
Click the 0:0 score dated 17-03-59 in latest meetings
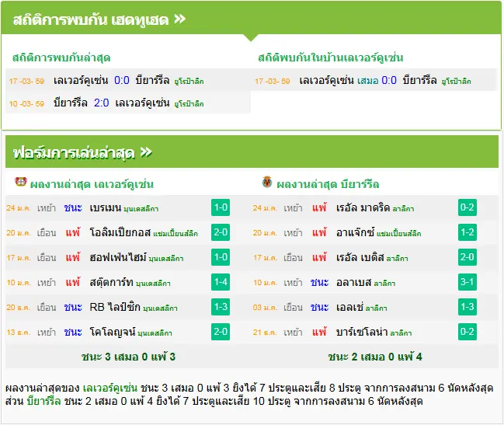[122, 80]
